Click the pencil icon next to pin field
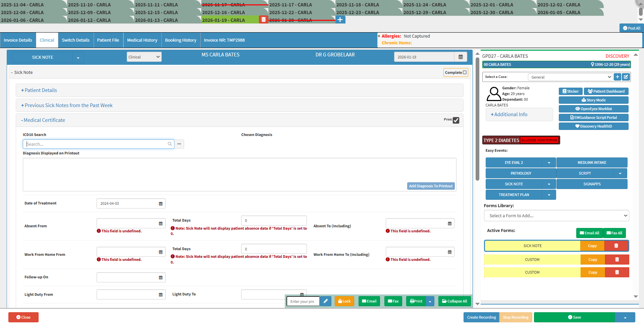Image resolution: width=644 pixels, height=325 pixels. click(325, 301)
